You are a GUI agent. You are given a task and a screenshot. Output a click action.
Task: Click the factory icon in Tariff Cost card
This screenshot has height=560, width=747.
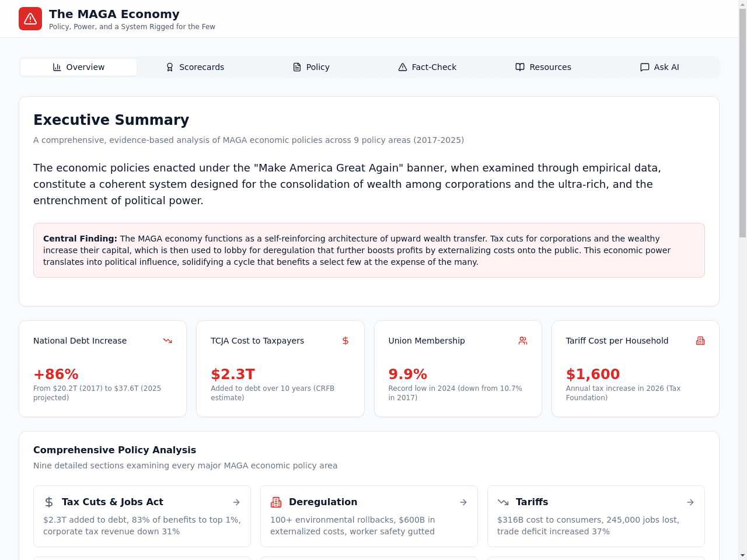click(700, 341)
